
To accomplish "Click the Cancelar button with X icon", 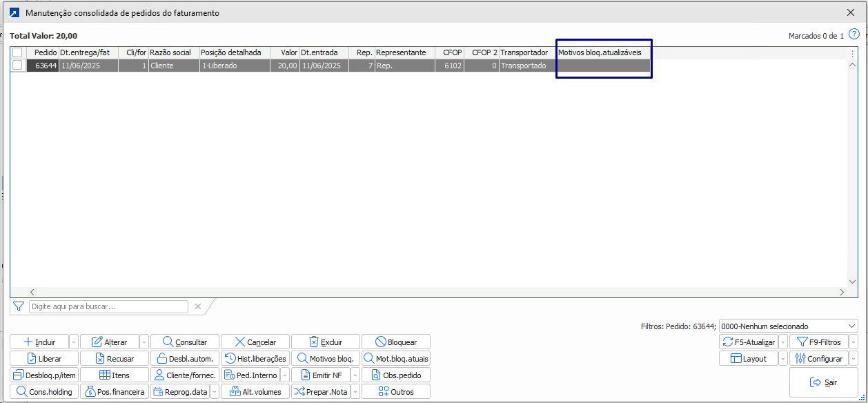I will point(255,342).
